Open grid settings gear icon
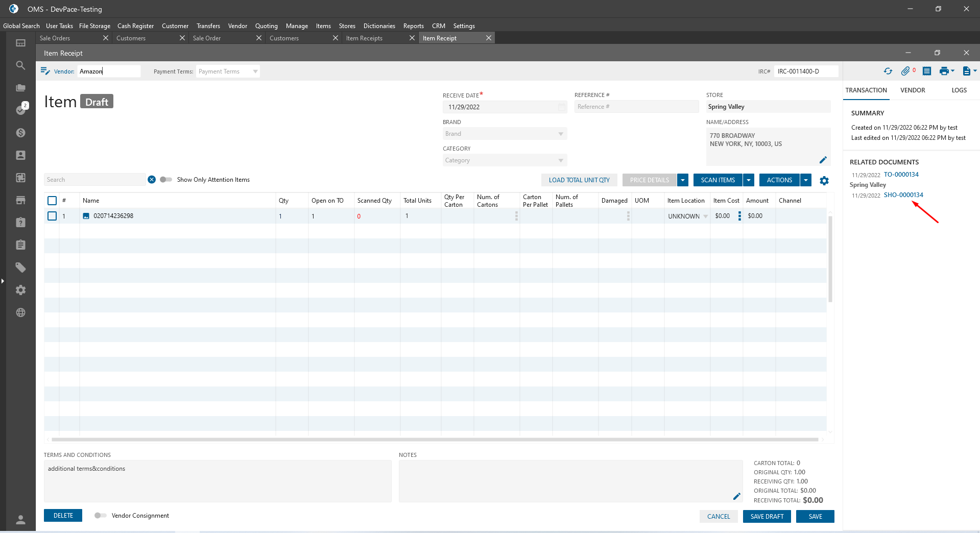The height and width of the screenshot is (533, 980). [824, 181]
